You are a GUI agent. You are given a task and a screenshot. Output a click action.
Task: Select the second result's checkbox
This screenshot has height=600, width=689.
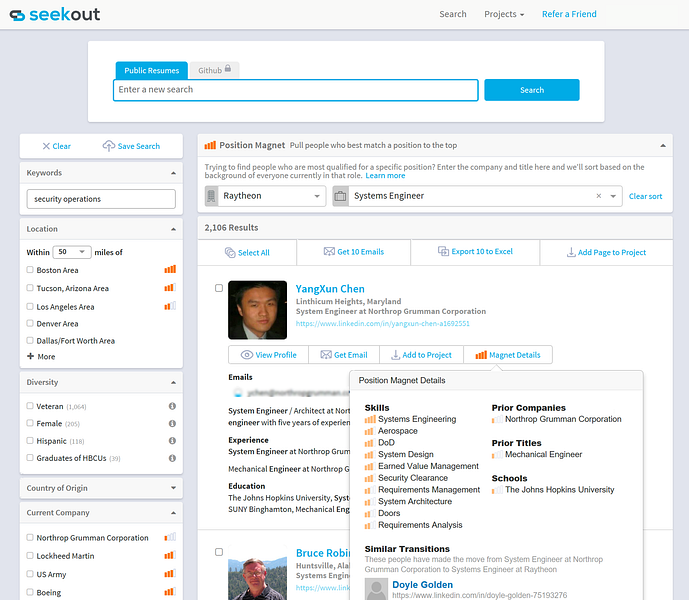tap(219, 552)
